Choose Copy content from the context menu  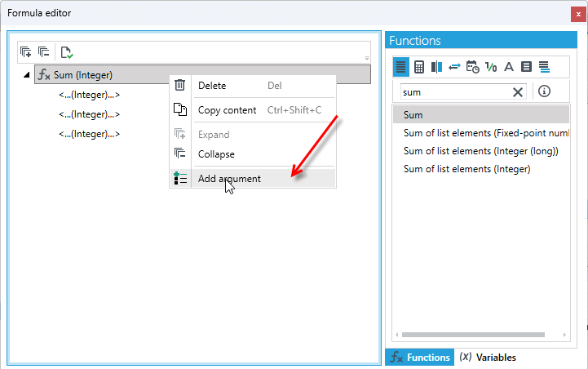(x=253, y=110)
